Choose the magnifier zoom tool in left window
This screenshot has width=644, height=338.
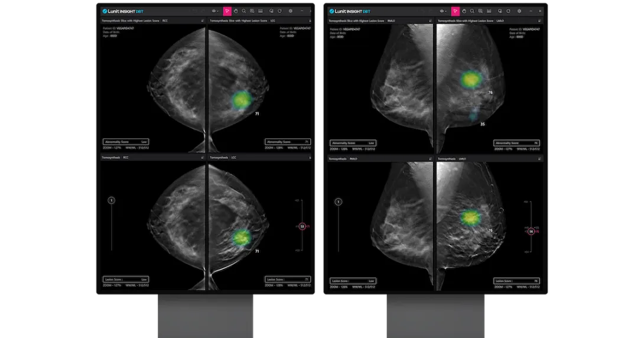click(243, 11)
